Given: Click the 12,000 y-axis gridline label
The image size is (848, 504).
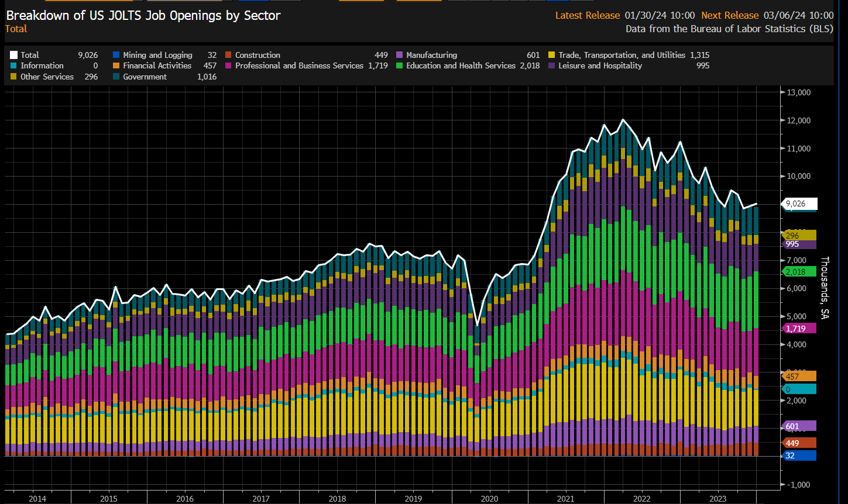Looking at the screenshot, I should [x=799, y=120].
